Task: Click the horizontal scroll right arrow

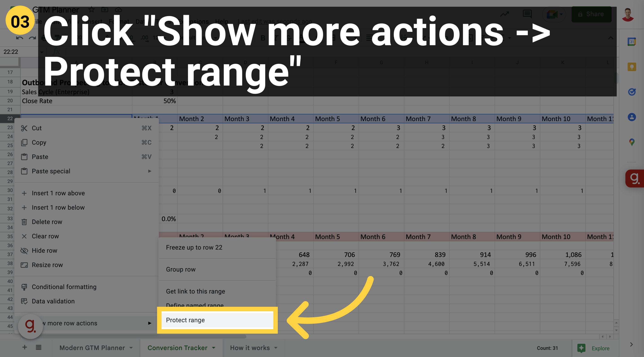Action: click(x=610, y=336)
